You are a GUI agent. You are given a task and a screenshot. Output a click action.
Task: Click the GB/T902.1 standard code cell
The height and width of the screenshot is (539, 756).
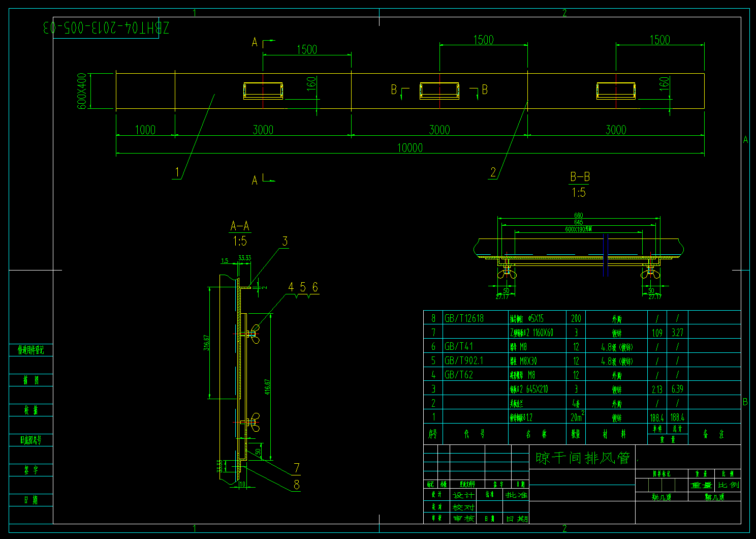click(464, 361)
